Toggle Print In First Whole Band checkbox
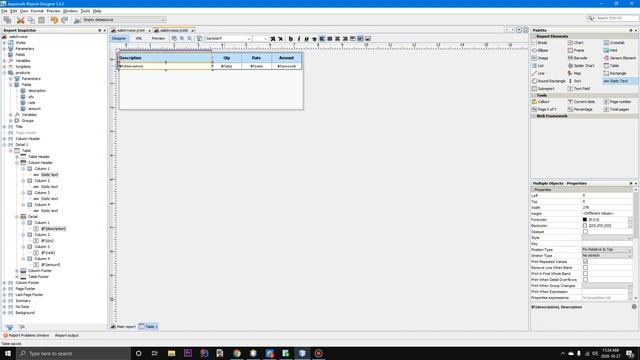Image resolution: width=640 pixels, height=360 pixels. pos(585,273)
